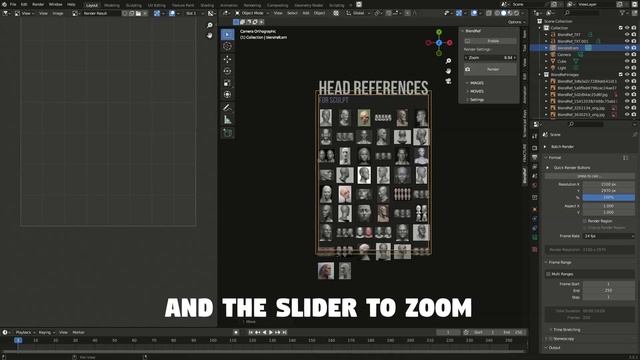Hide the Camera object in outliner

tap(627, 54)
